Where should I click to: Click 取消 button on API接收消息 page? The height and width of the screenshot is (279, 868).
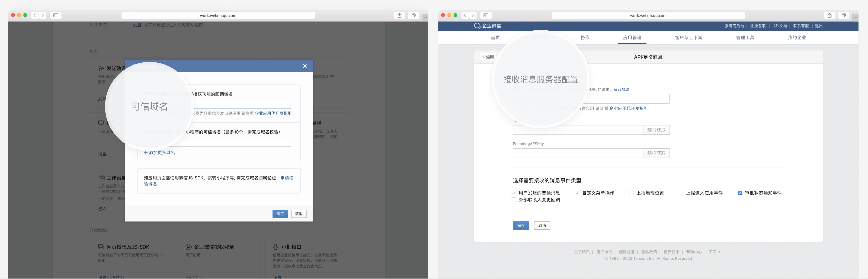(x=542, y=225)
